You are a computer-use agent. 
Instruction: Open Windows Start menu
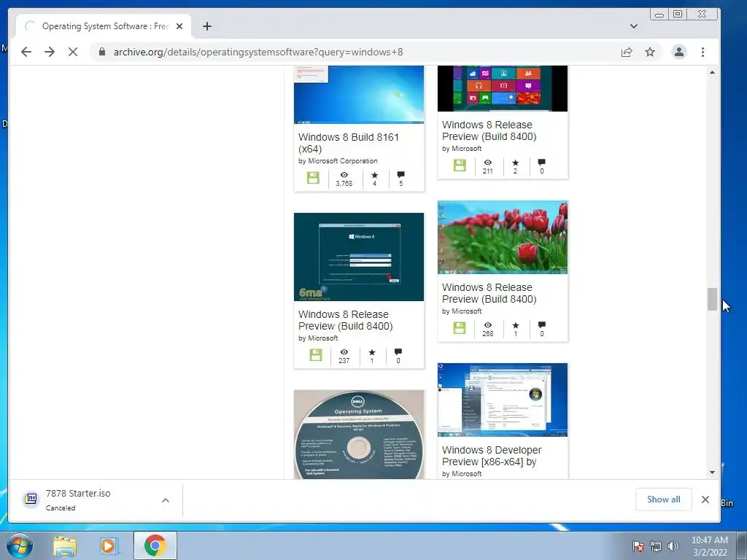click(x=19, y=545)
